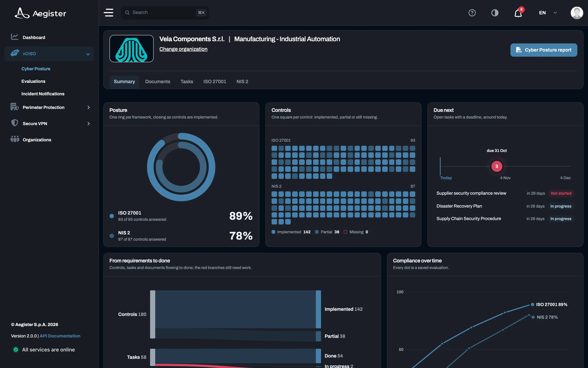Click ISO 27001 89% chart endpoint

coord(532,305)
